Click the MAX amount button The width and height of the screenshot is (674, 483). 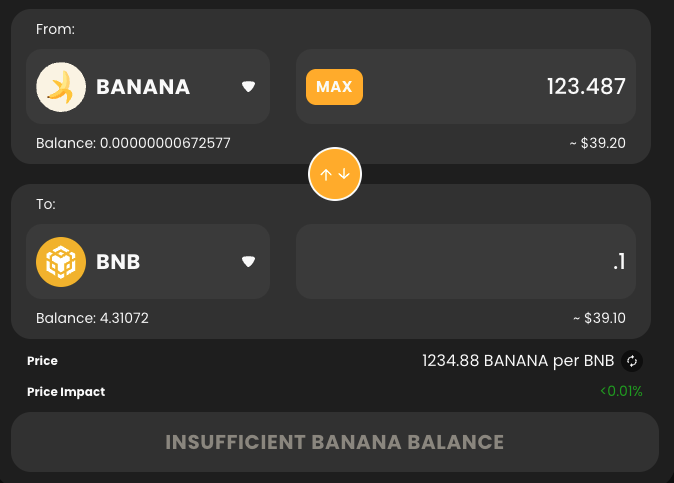point(334,87)
